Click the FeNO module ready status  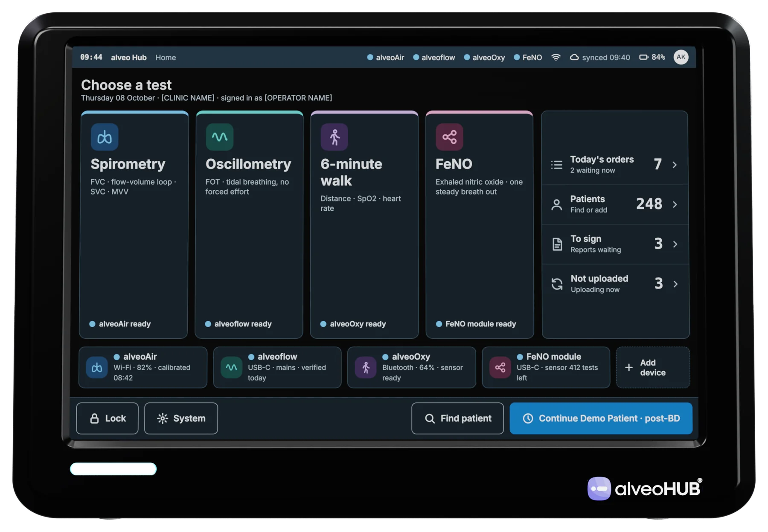pos(476,324)
